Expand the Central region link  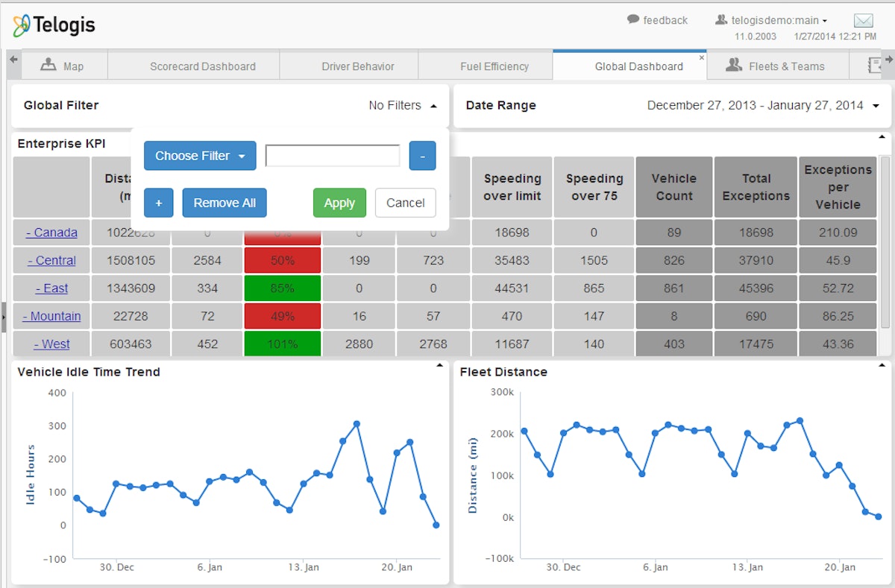[x=51, y=260]
